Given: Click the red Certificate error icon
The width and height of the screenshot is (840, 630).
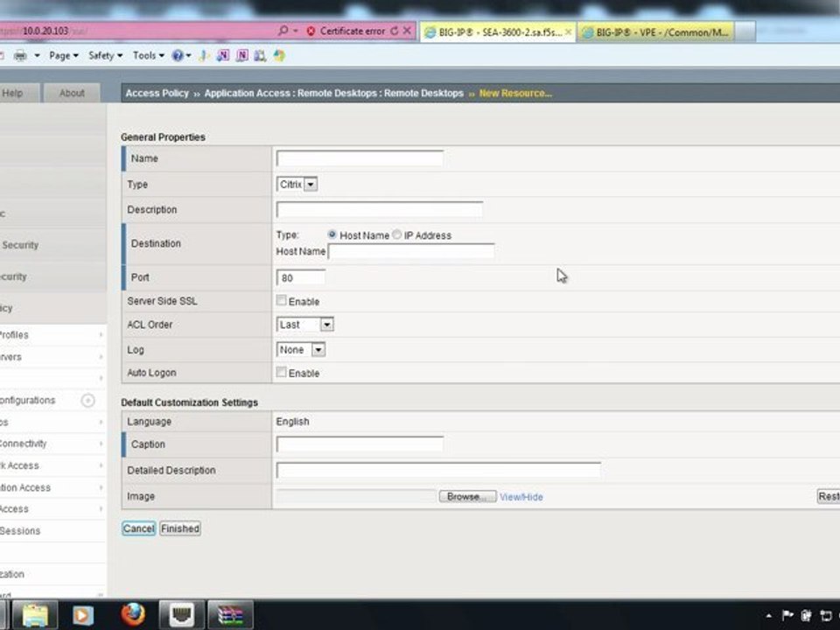Looking at the screenshot, I should pyautogui.click(x=311, y=31).
